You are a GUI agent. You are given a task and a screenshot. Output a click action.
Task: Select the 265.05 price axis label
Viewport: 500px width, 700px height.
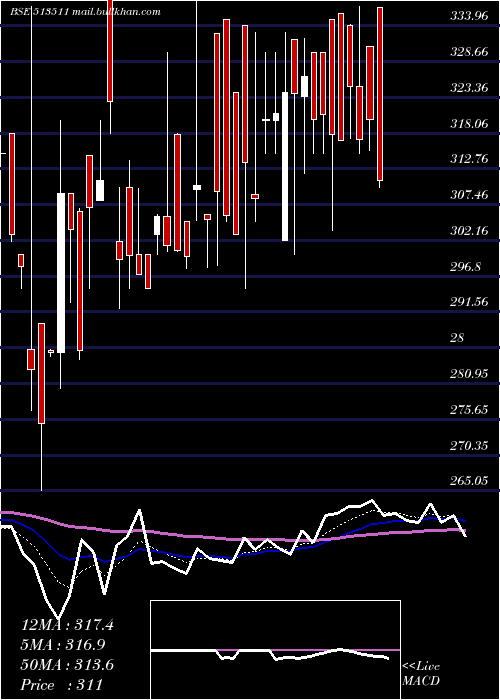tap(470, 481)
